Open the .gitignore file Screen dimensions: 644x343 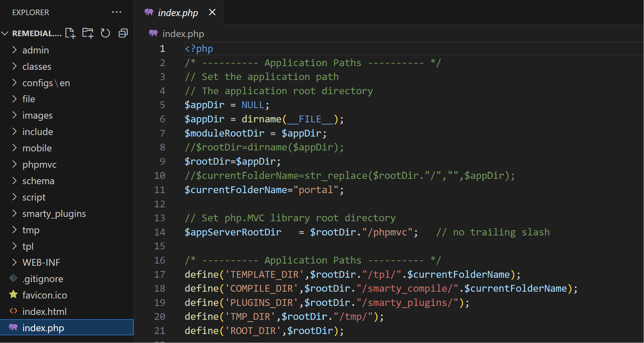(67, 279)
